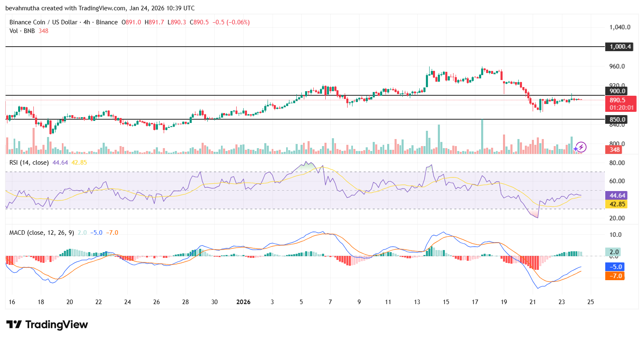Screen dimensions: 644x340
Task: Click the blue −5.0 MACD axis label
Action: click(615, 267)
